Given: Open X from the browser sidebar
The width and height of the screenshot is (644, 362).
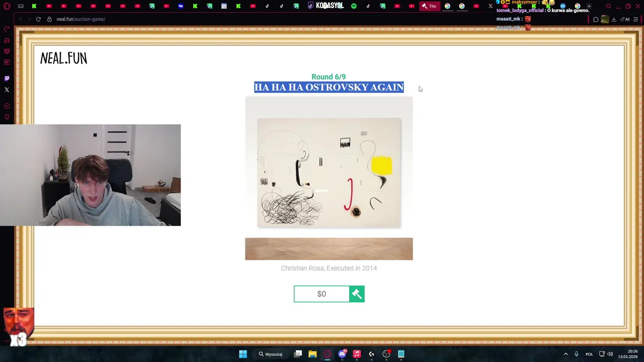Looking at the screenshot, I should coord(7,89).
